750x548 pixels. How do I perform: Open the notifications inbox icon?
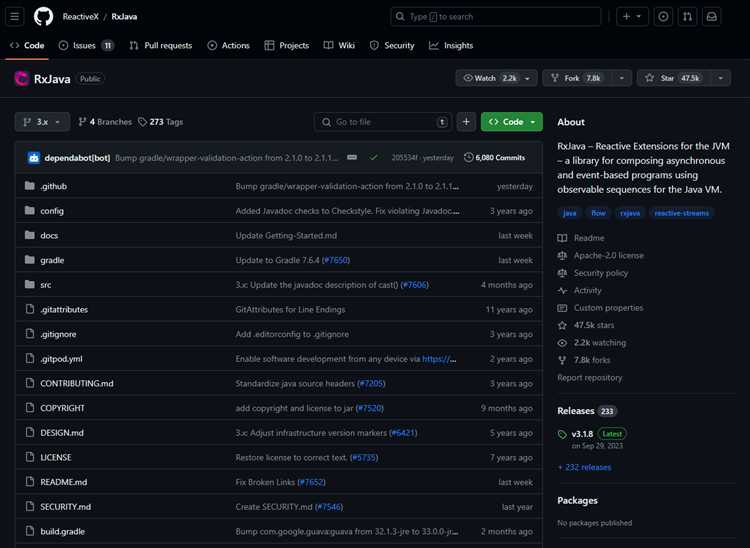(712, 17)
